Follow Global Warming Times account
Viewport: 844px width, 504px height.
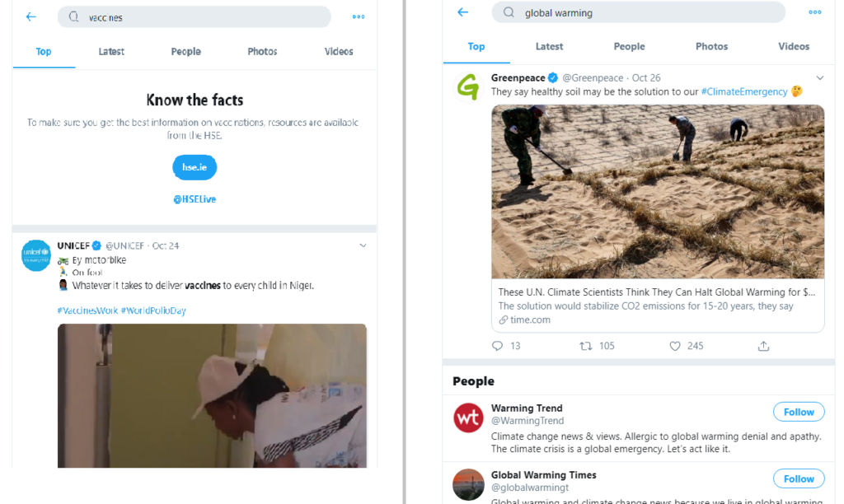(x=799, y=478)
